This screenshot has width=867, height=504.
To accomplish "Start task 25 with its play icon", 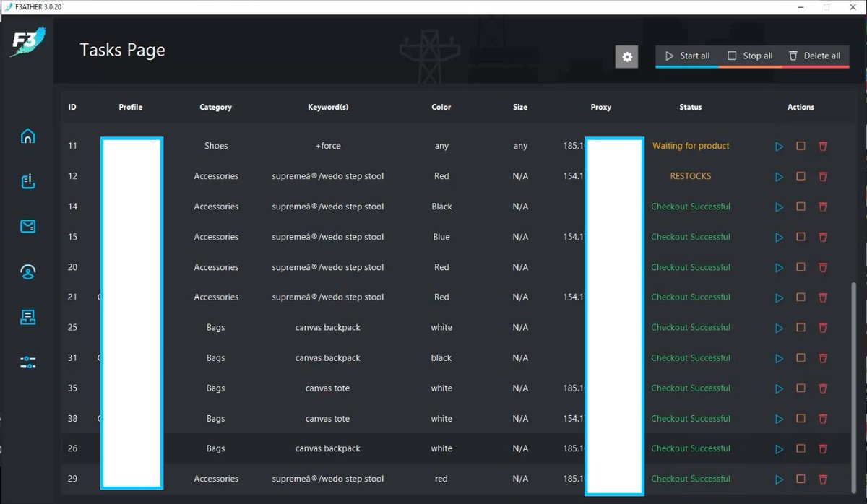I will pos(779,329).
